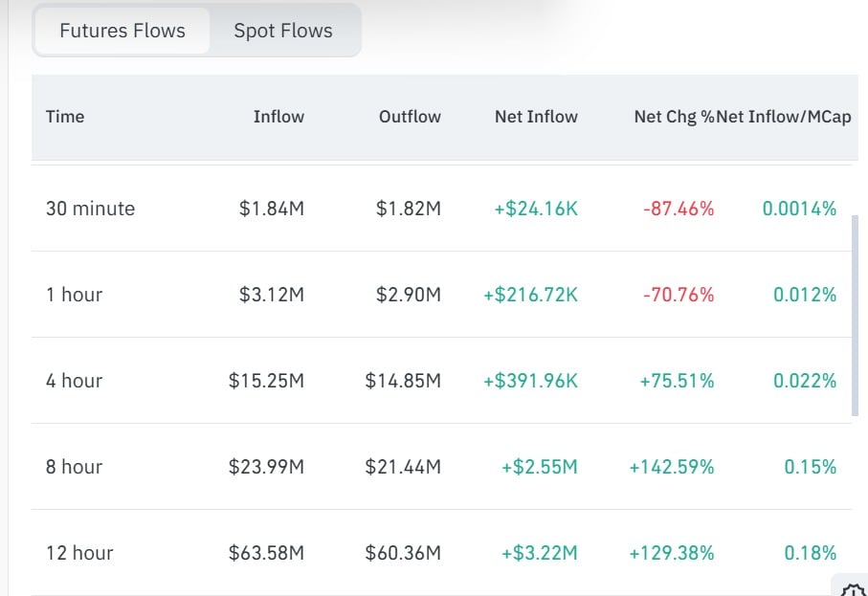The image size is (868, 596).
Task: Click the +$24.16K net inflow value
Action: pos(536,209)
